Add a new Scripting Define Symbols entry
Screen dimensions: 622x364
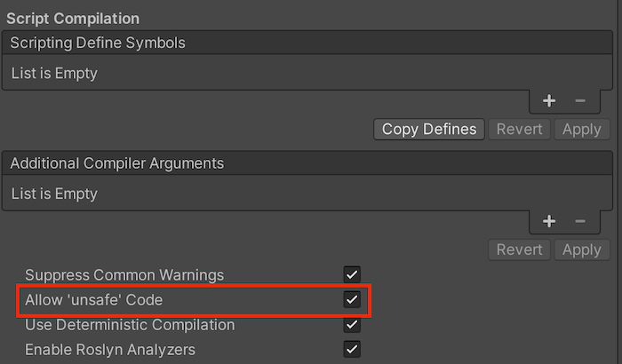click(550, 101)
